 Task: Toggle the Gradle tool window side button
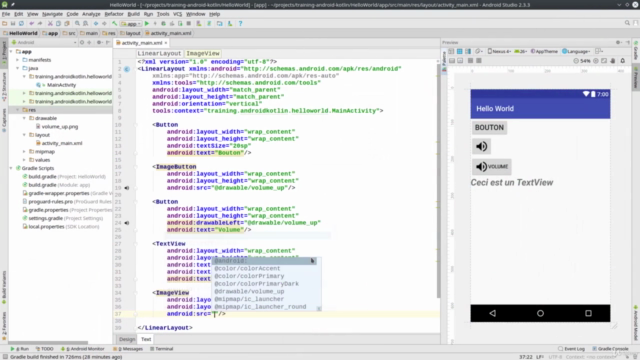(x=636, y=51)
